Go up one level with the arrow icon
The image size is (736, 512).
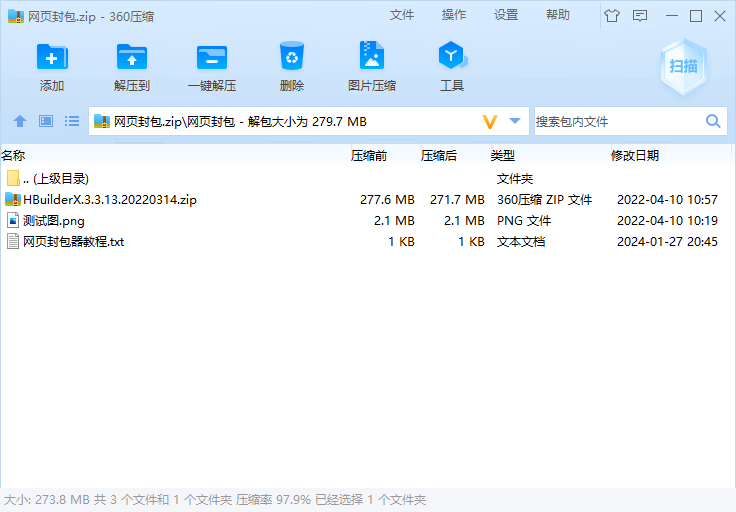(x=20, y=122)
